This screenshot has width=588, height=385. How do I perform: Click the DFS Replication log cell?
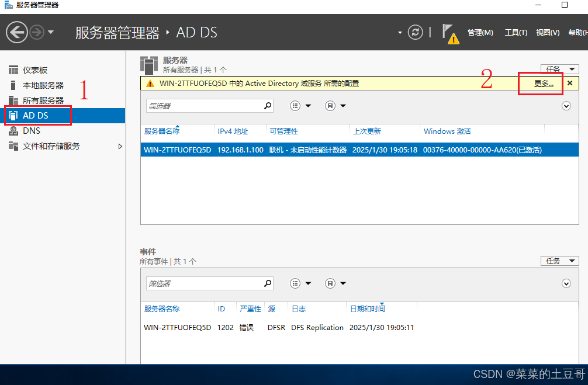point(317,328)
